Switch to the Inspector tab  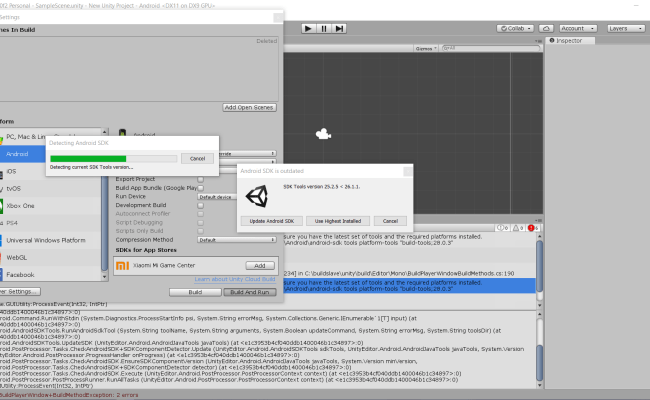tap(570, 41)
